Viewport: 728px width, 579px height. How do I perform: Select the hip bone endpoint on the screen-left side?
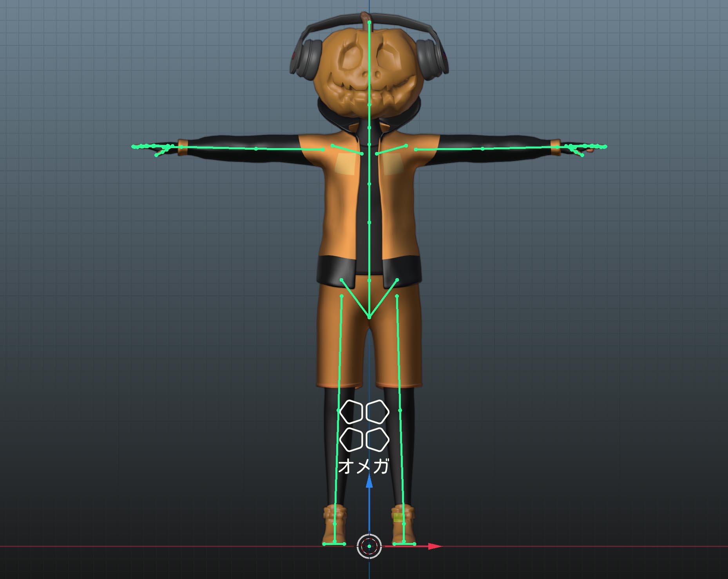(342, 280)
